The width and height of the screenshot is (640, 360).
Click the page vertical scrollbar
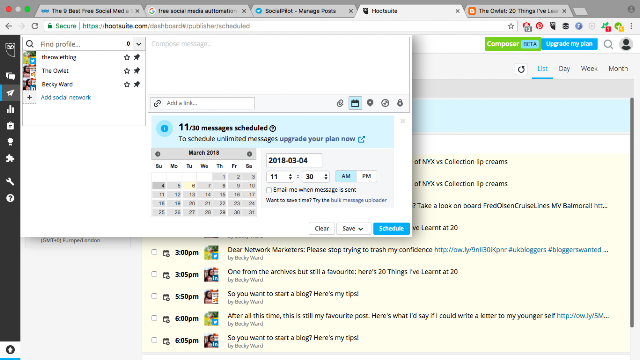click(x=632, y=212)
